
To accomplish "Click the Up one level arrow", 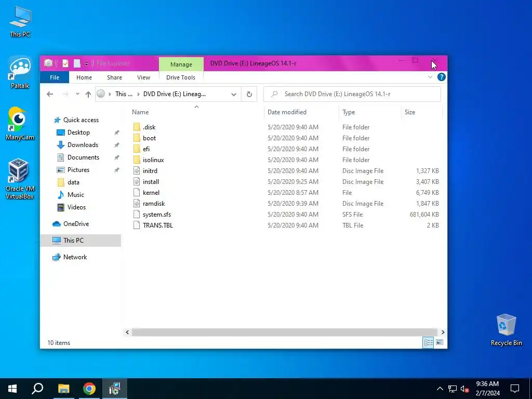I will [x=88, y=95].
